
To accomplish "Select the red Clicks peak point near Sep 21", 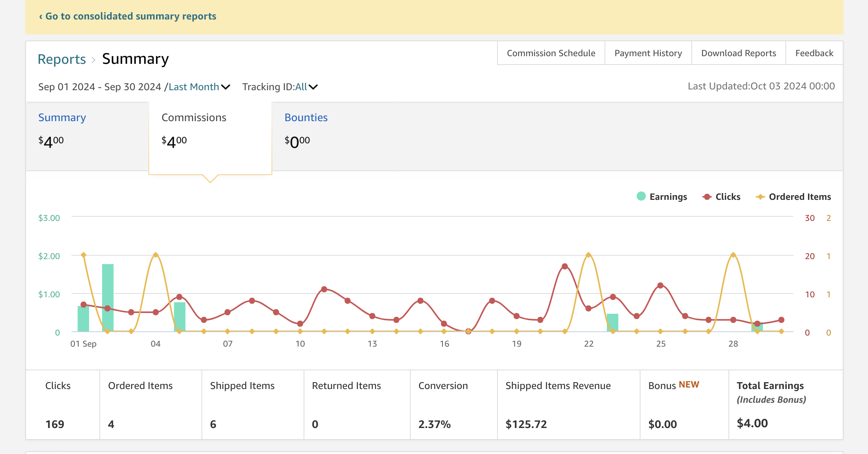I will pos(565,266).
